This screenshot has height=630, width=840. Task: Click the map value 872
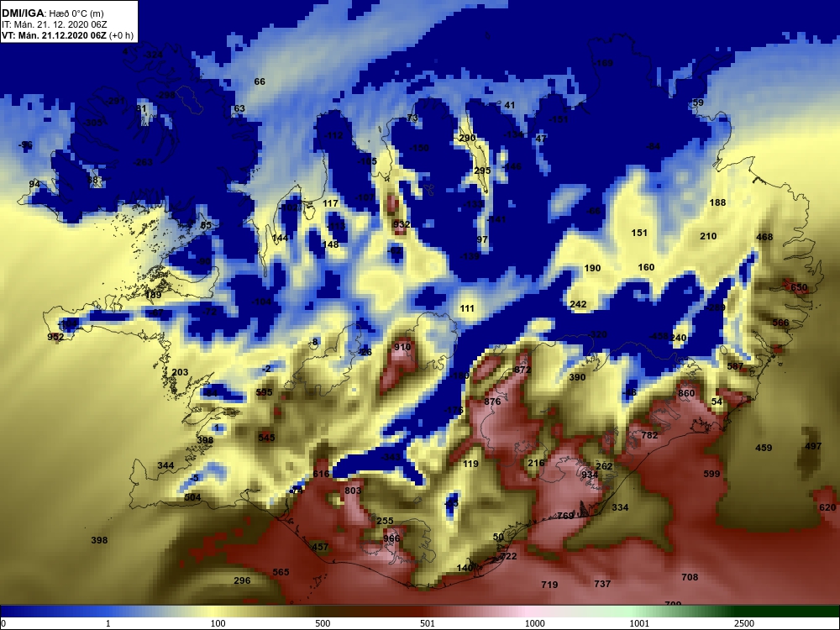(x=522, y=370)
